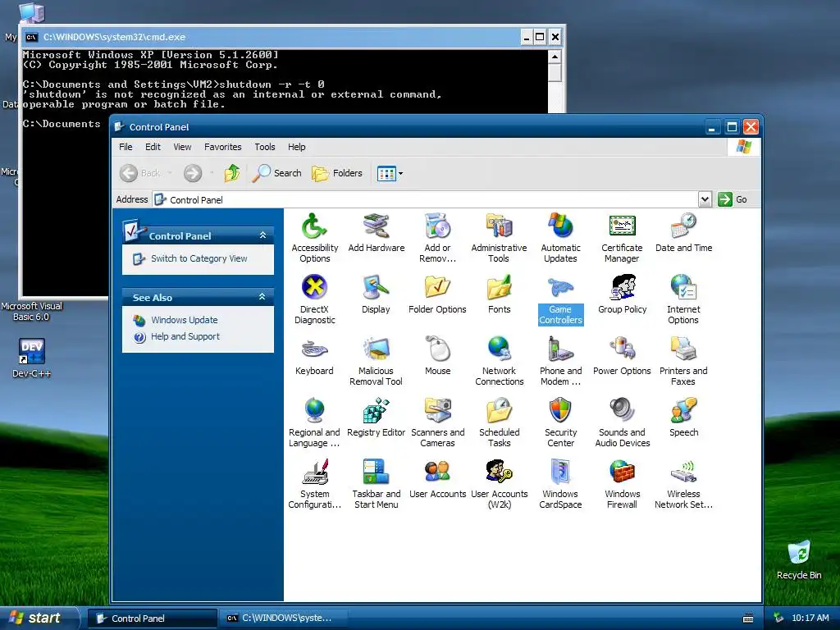The height and width of the screenshot is (630, 840).
Task: Open Date and Time icon
Action: point(683,232)
